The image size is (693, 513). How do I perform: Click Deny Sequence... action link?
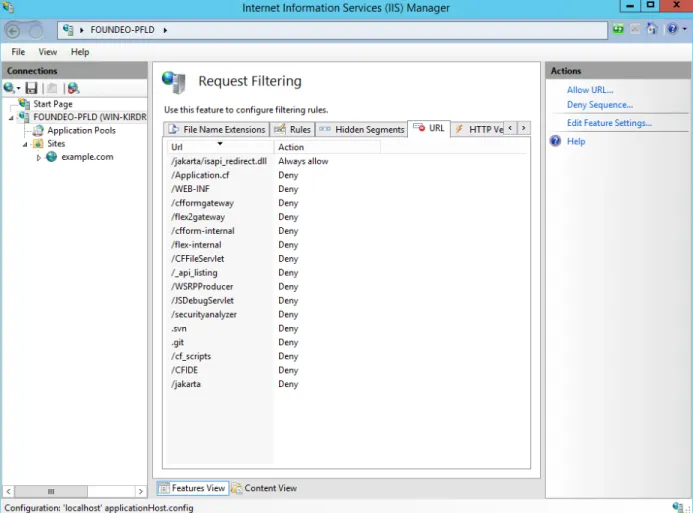tap(600, 105)
